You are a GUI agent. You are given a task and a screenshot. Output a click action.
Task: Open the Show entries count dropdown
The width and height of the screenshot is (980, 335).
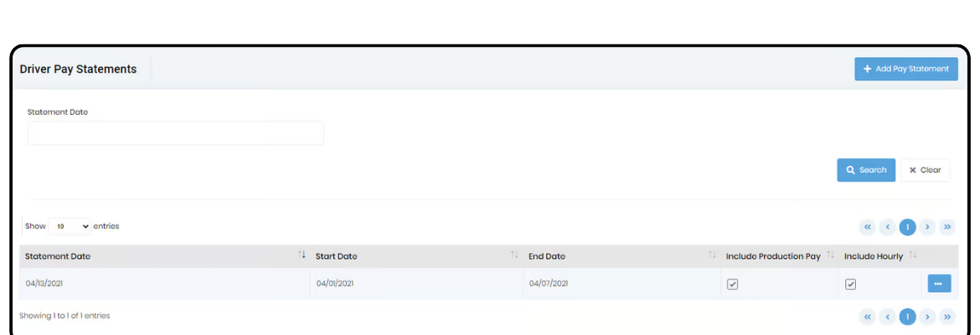point(70,226)
